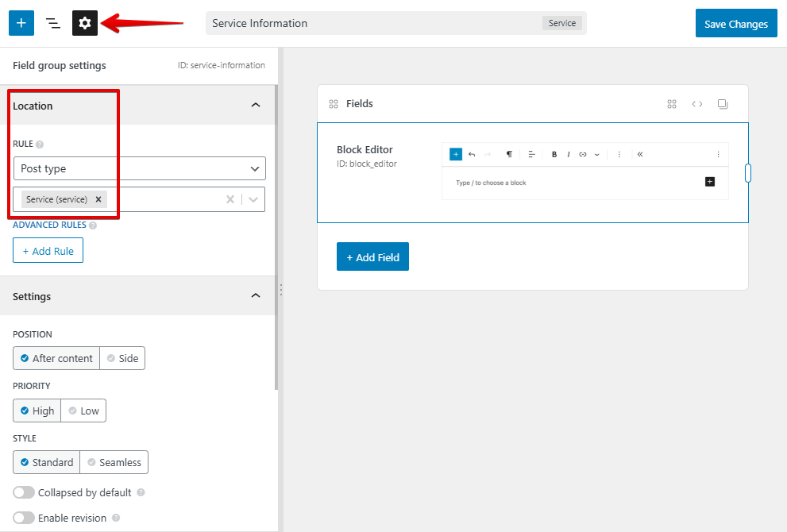Image resolution: width=787 pixels, height=532 pixels.
Task: Open editor options menu at toolbar right end
Action: pos(718,154)
